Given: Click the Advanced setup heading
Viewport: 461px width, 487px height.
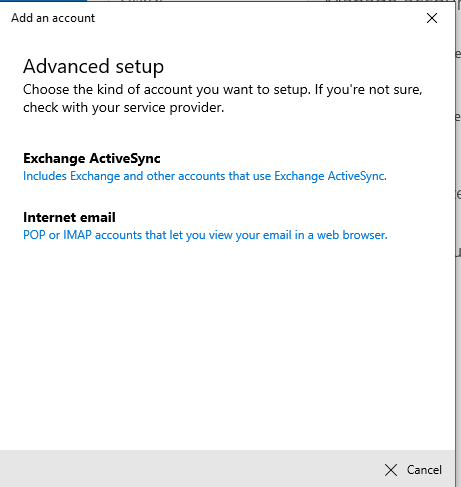Looking at the screenshot, I should pyautogui.click(x=93, y=66).
